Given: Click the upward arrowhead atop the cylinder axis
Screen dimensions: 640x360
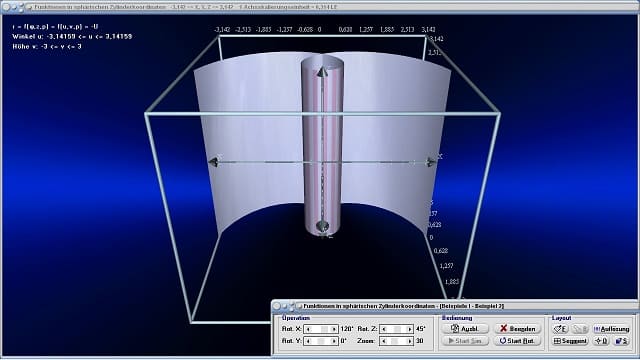Looking at the screenshot, I should pos(322,72).
